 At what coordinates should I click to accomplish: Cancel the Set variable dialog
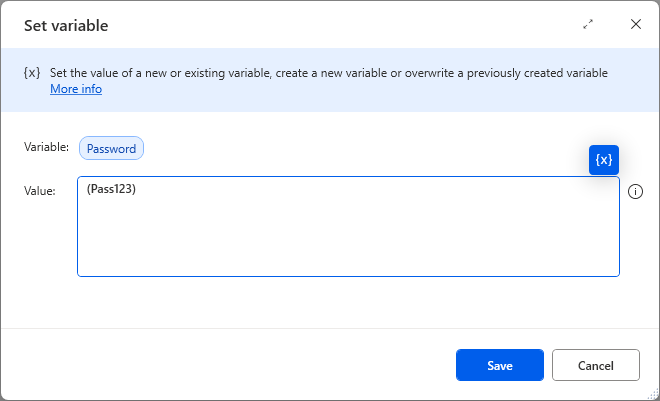596,365
